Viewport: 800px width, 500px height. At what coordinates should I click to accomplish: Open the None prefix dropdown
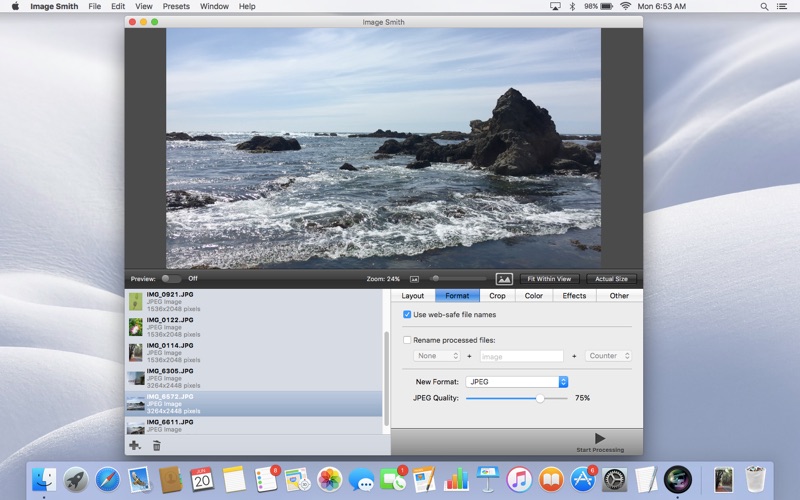436,356
